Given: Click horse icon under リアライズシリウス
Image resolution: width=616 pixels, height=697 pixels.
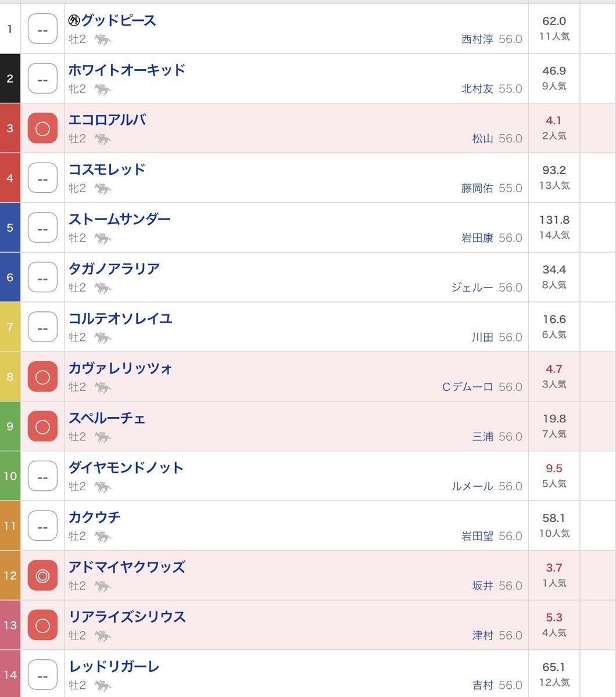Looking at the screenshot, I should click(x=103, y=635).
